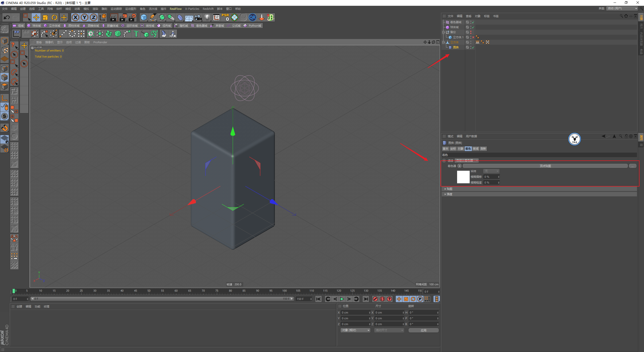Screen dimensions: 644x352
Task: Click the white shader preview swatch
Action: click(x=463, y=177)
